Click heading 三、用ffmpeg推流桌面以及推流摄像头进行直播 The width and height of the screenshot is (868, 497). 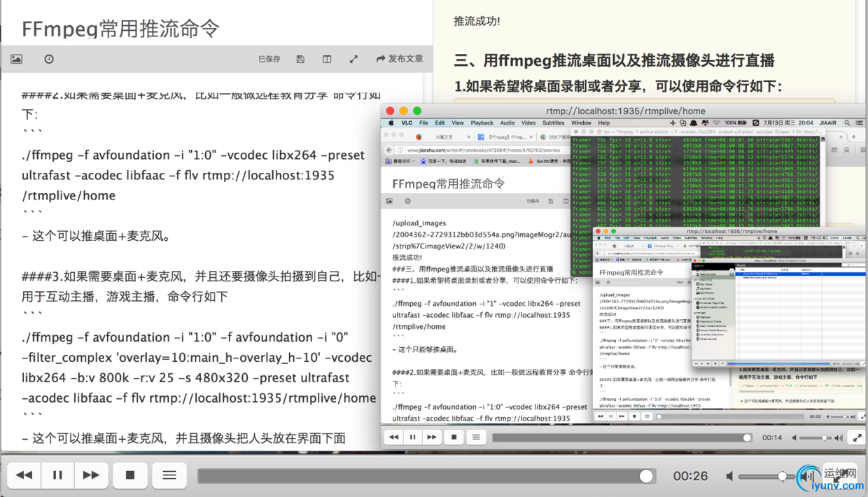[x=615, y=59]
